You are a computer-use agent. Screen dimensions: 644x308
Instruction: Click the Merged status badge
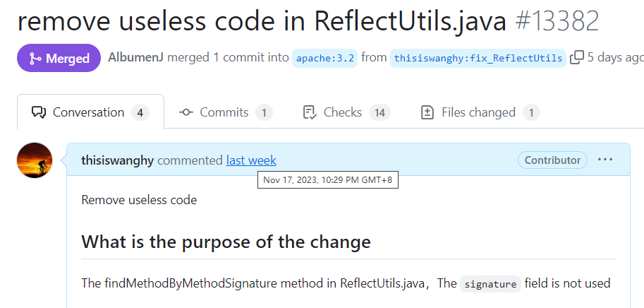59,58
